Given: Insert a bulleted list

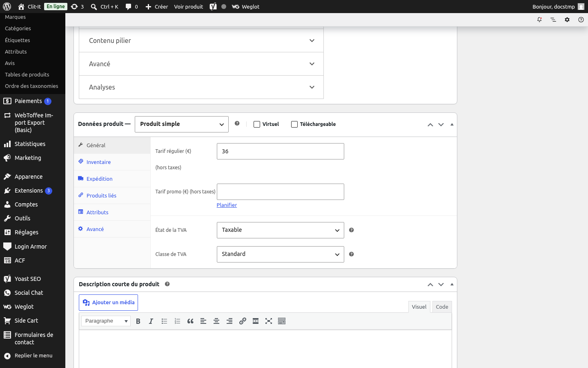Looking at the screenshot, I should pos(164,321).
